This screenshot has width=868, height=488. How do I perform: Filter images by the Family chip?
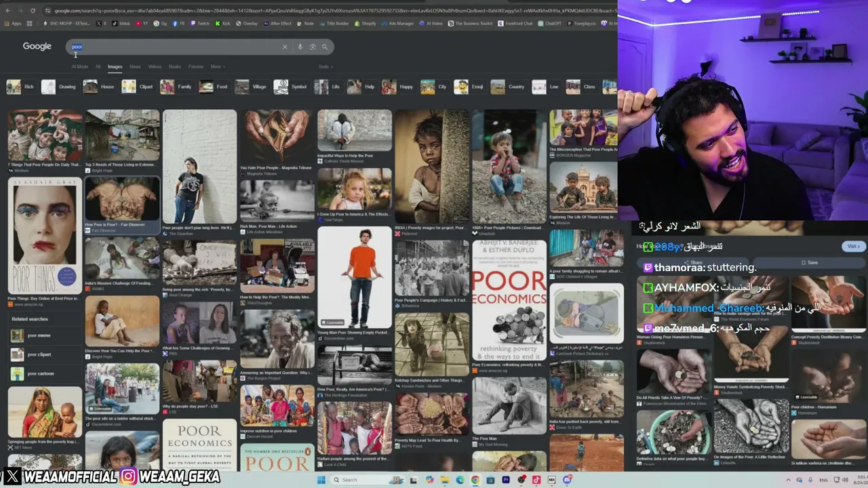(x=176, y=87)
